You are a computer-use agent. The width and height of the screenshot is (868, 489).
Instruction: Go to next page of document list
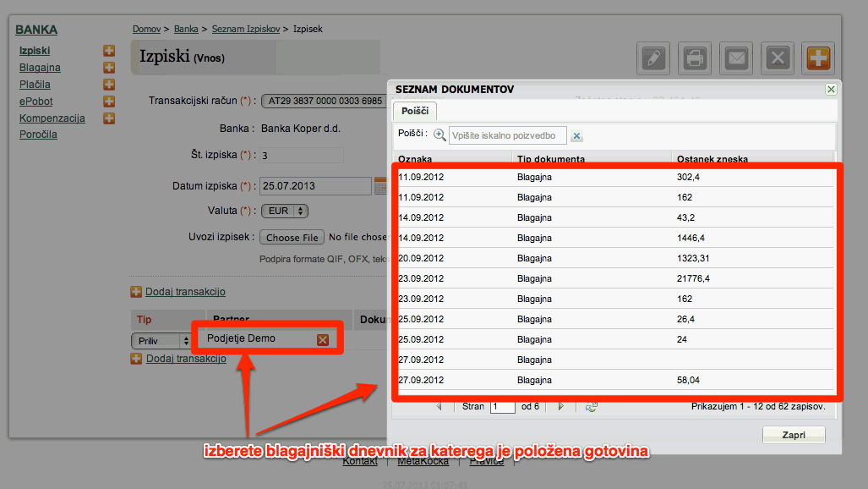click(x=560, y=406)
